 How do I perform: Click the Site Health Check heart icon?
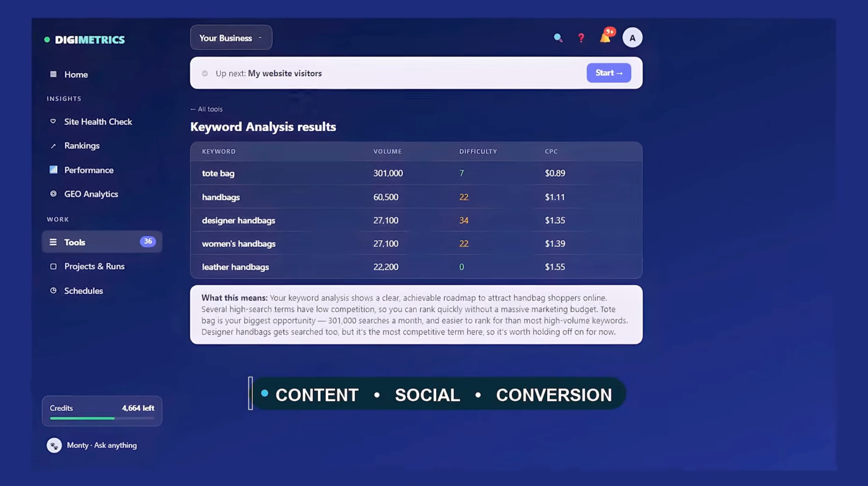point(53,121)
